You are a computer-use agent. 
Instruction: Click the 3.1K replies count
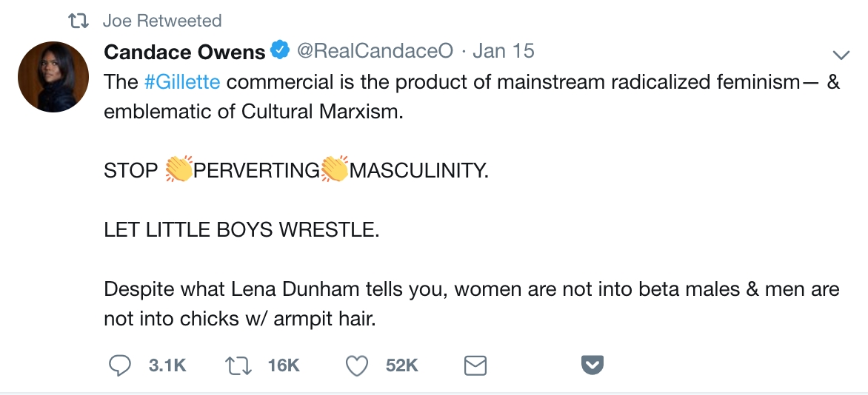pos(167,365)
